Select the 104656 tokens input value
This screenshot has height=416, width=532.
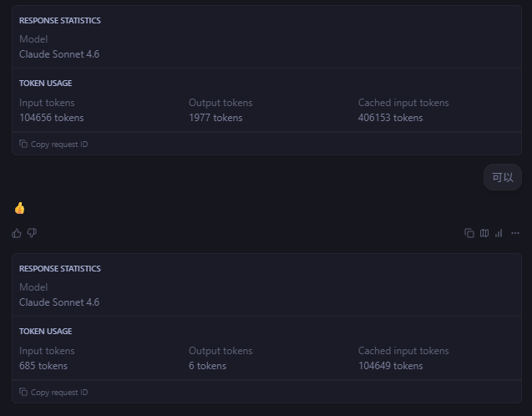[x=52, y=118]
